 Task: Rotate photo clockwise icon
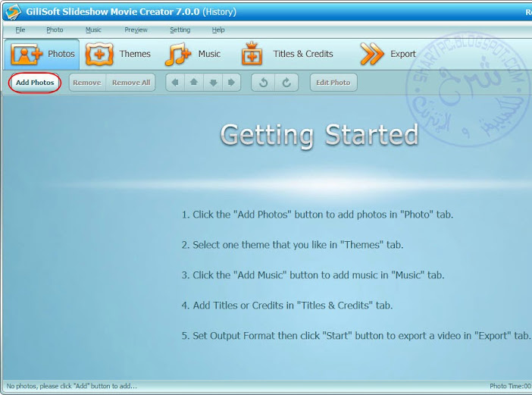286,83
